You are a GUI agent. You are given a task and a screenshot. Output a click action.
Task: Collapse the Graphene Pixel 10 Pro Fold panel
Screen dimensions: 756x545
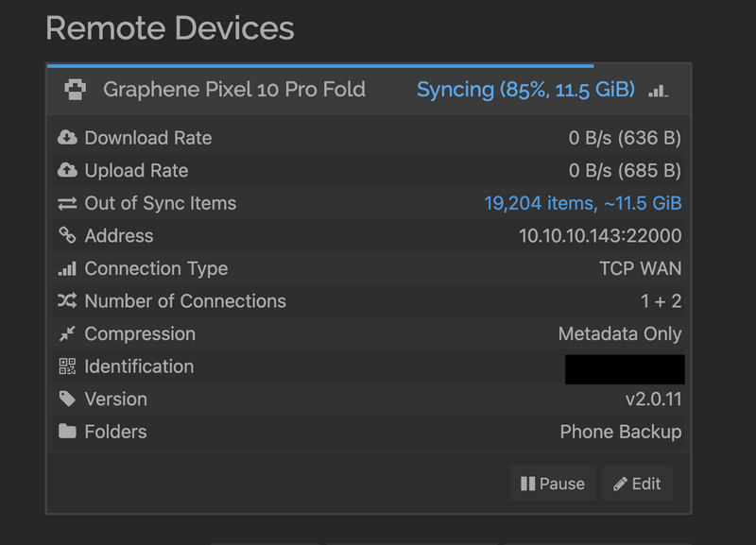tap(233, 90)
